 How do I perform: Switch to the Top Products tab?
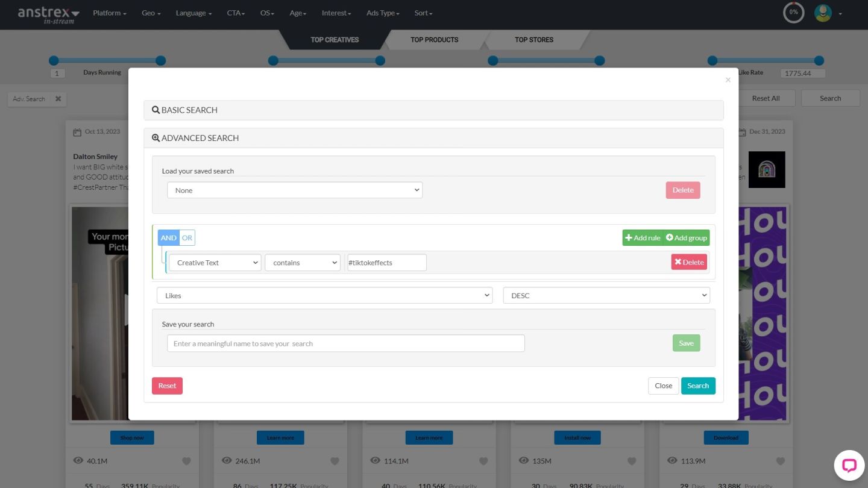pyautogui.click(x=434, y=40)
